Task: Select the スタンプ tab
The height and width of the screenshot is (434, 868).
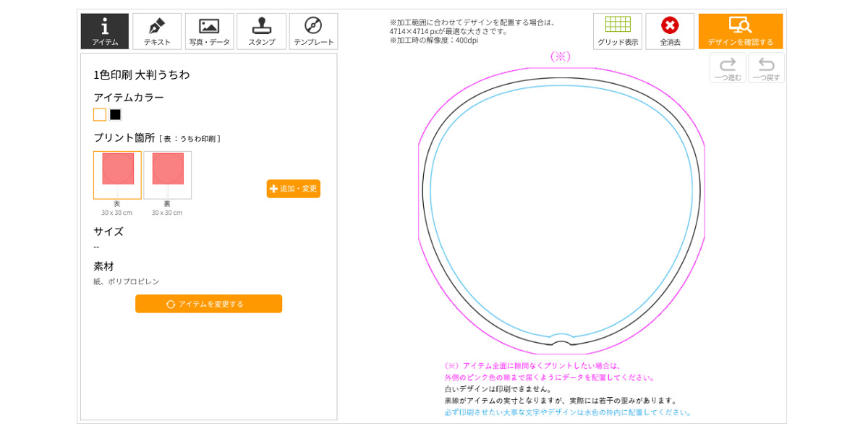Action: coord(261,31)
